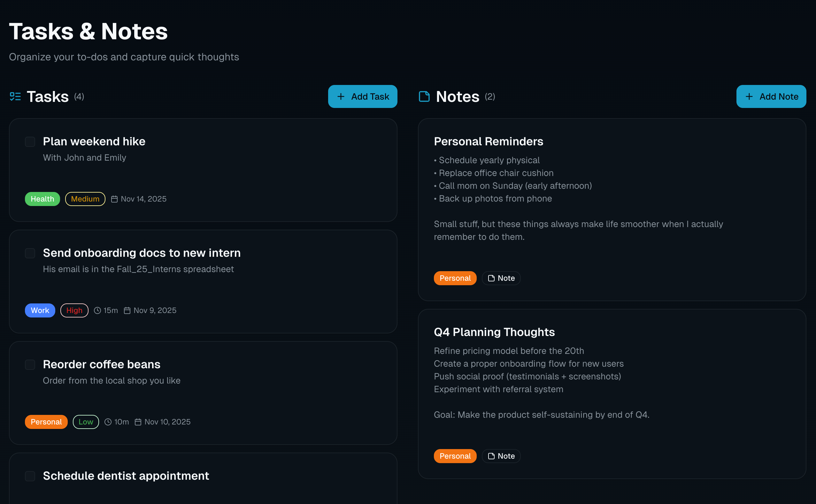Click the Add Note button
This screenshot has width=816, height=504.
(771, 96)
